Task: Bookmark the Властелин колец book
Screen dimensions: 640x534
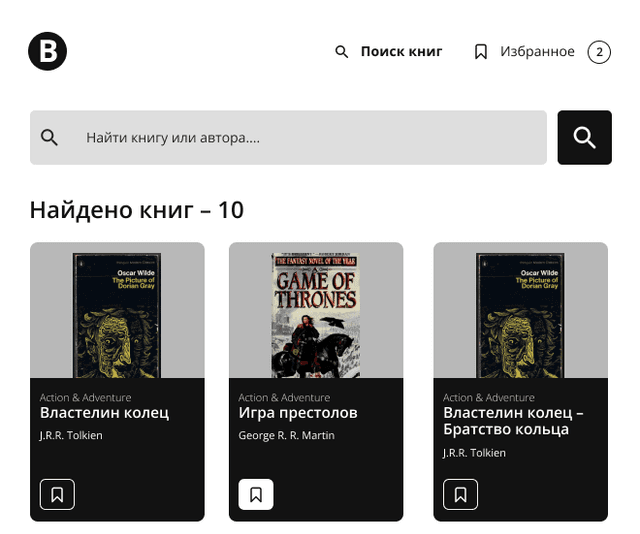Action: 57,494
